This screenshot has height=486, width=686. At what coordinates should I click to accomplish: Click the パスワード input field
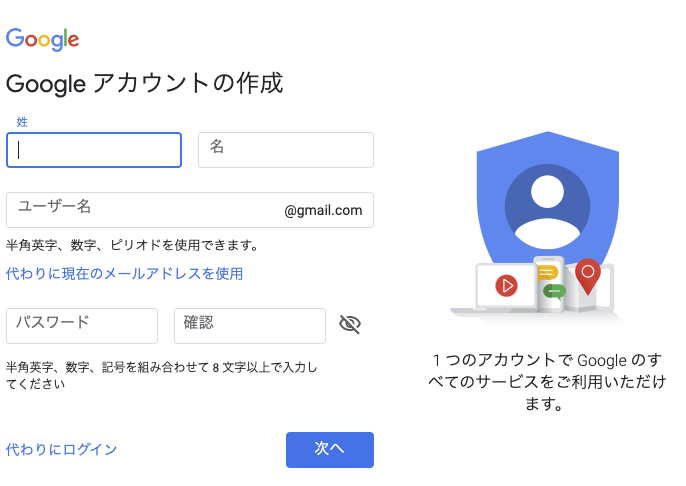[x=82, y=326]
